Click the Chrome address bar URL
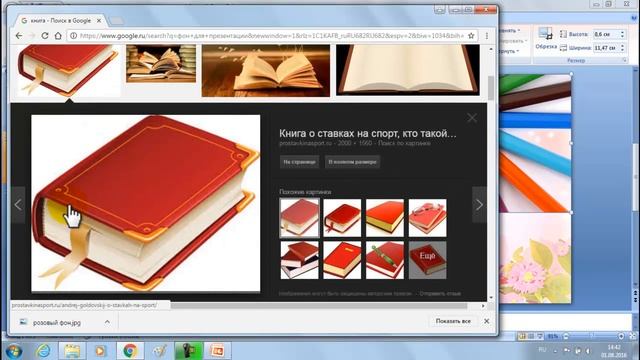 [x=271, y=36]
